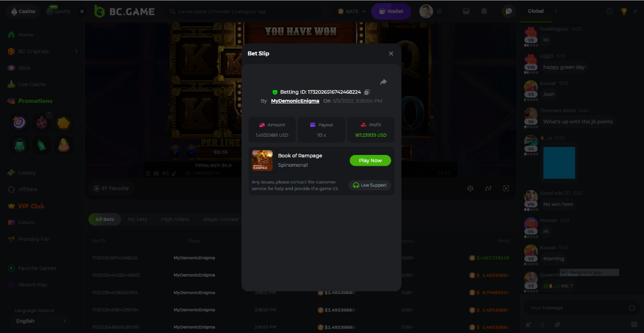
Task: Click the Your Message input field
Action: point(574,308)
